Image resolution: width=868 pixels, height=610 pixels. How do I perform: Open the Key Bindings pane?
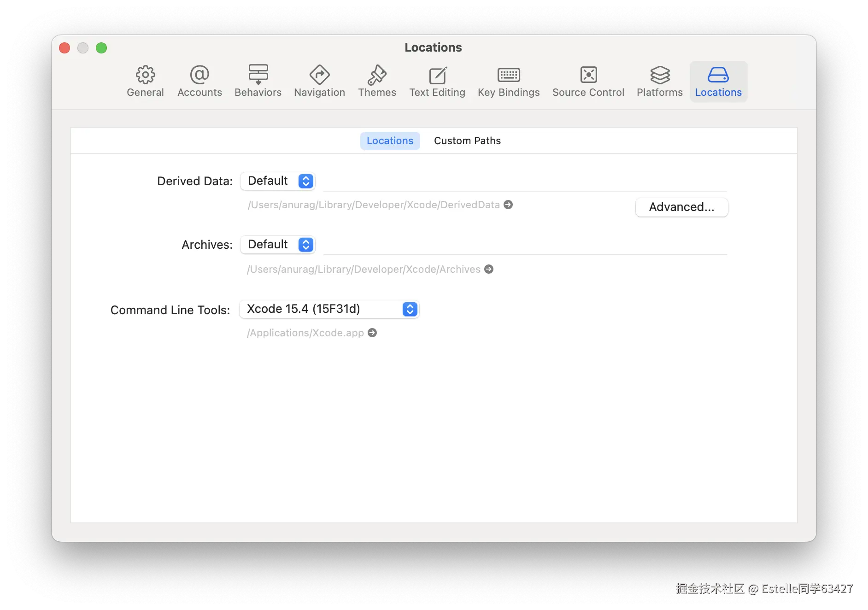click(x=509, y=81)
